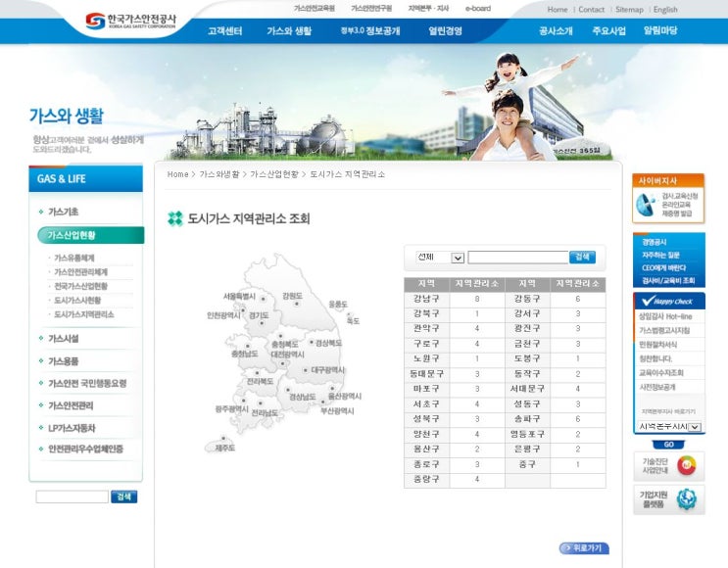728x568 pixels.
Task: Open 가스유통체계 submenu item
Action: tap(74, 258)
